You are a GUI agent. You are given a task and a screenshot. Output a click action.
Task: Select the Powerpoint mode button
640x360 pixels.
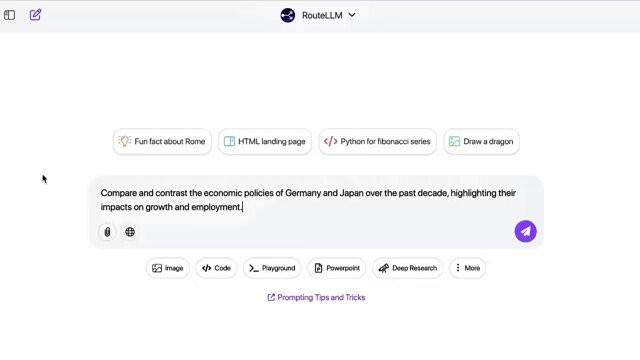(337, 268)
